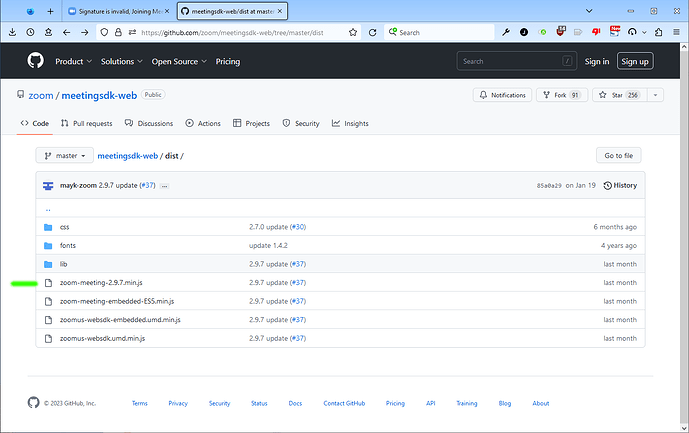Open zoomus-websdk-embedded.umd.min.js file

pyautogui.click(x=120, y=320)
